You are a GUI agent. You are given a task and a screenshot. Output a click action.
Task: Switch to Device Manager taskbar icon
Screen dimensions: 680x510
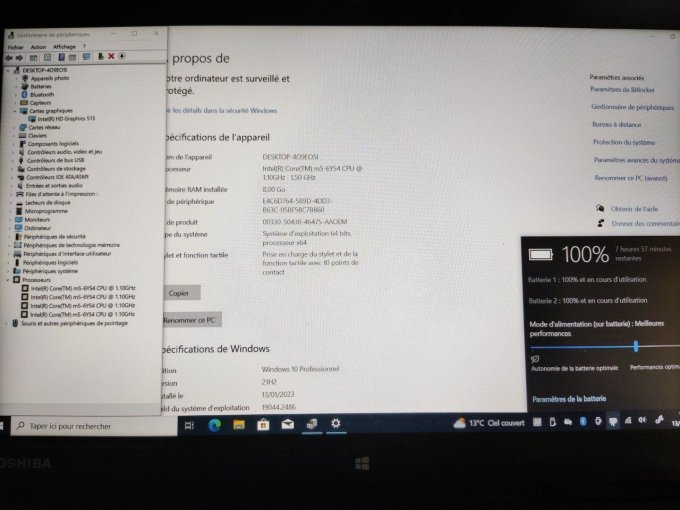312,424
